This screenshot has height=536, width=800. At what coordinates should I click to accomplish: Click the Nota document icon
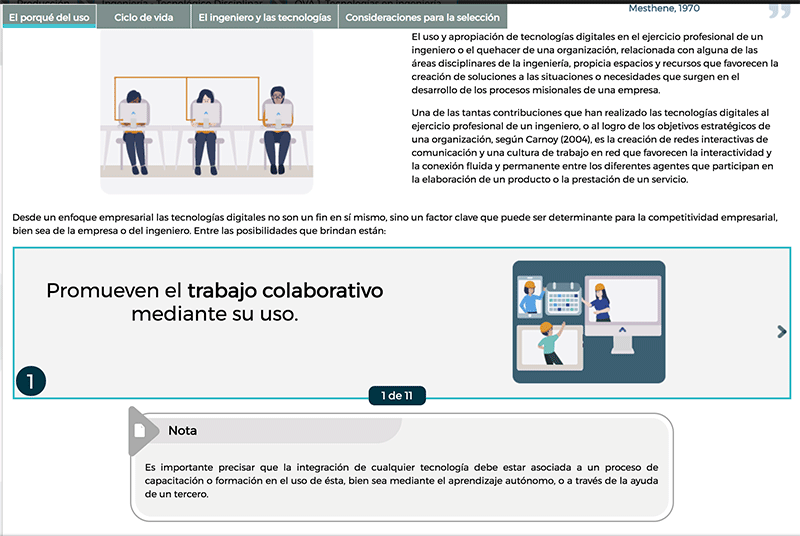[x=141, y=430]
